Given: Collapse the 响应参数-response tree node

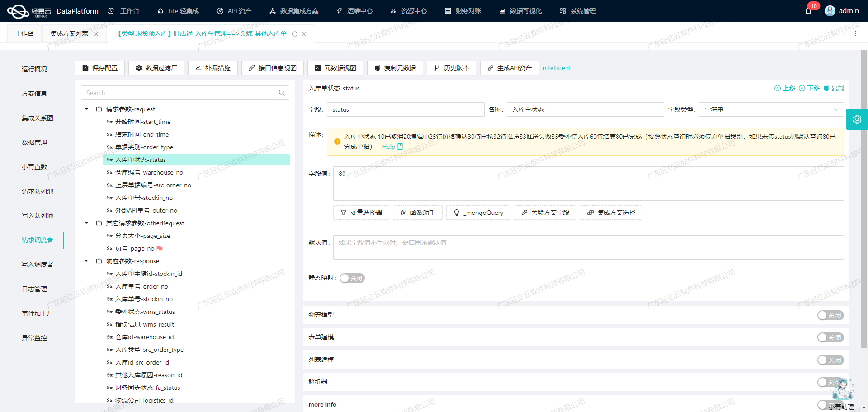Looking at the screenshot, I should pos(86,261).
